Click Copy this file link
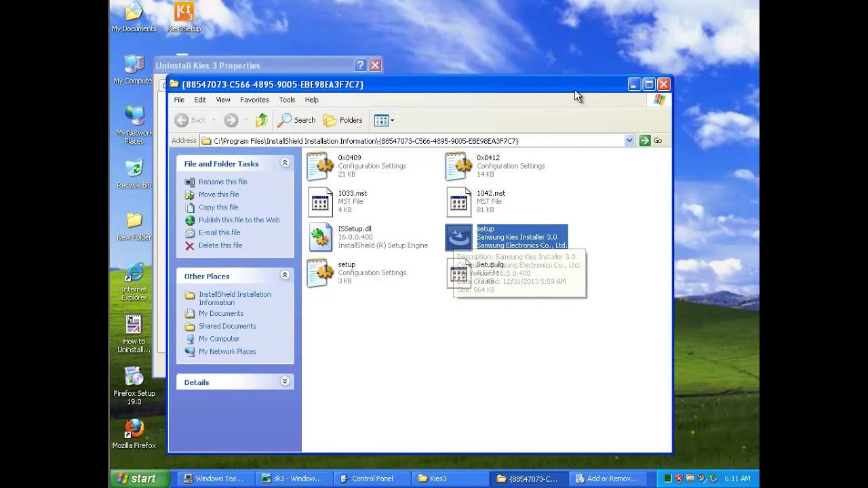This screenshot has height=488, width=868. pyautogui.click(x=218, y=207)
